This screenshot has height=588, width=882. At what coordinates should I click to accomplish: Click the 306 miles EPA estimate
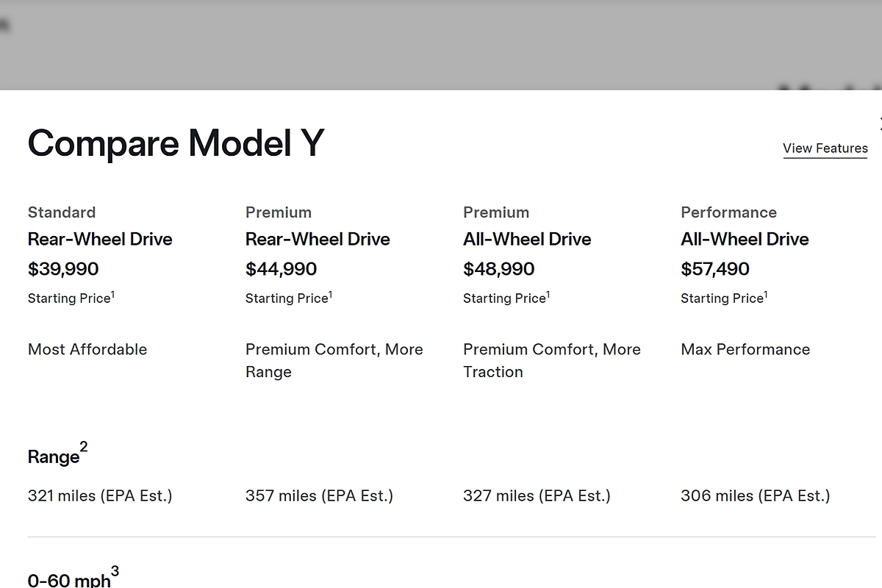(x=755, y=496)
